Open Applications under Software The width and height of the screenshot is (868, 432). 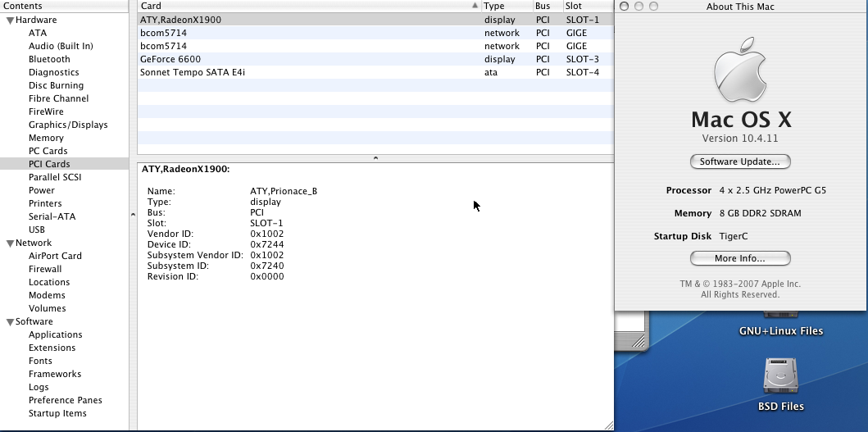pyautogui.click(x=56, y=334)
